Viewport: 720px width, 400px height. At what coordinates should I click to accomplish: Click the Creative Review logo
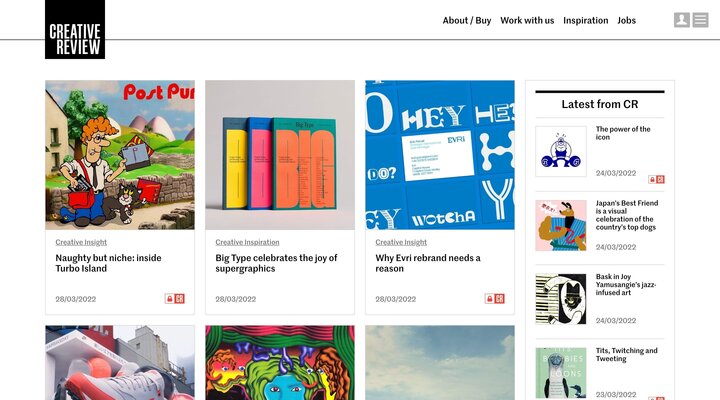tap(75, 30)
